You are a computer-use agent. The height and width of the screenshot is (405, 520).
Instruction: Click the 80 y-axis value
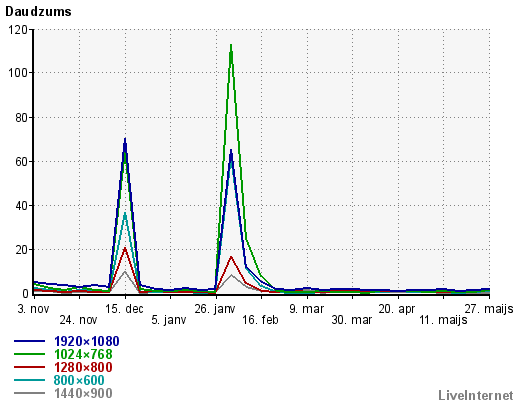[x=21, y=118]
